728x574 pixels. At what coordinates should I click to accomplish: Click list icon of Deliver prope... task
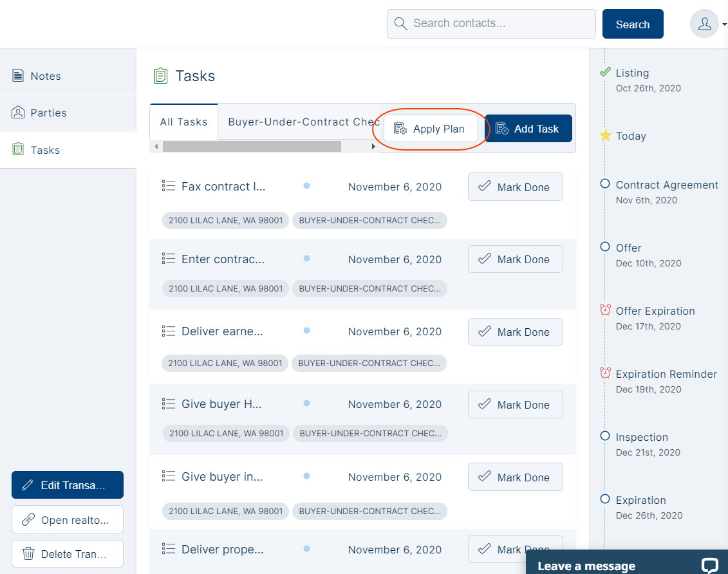coord(168,549)
